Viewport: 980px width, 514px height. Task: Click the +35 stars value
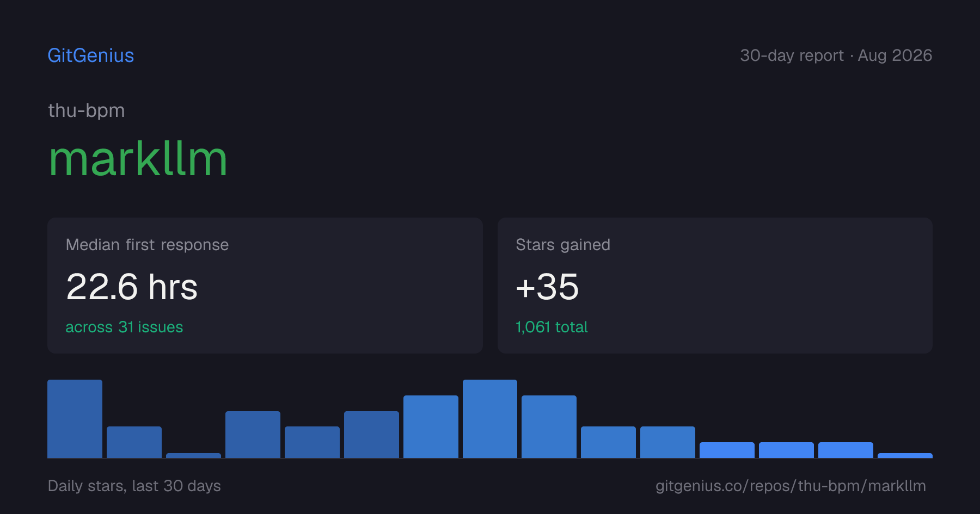pyautogui.click(x=547, y=287)
